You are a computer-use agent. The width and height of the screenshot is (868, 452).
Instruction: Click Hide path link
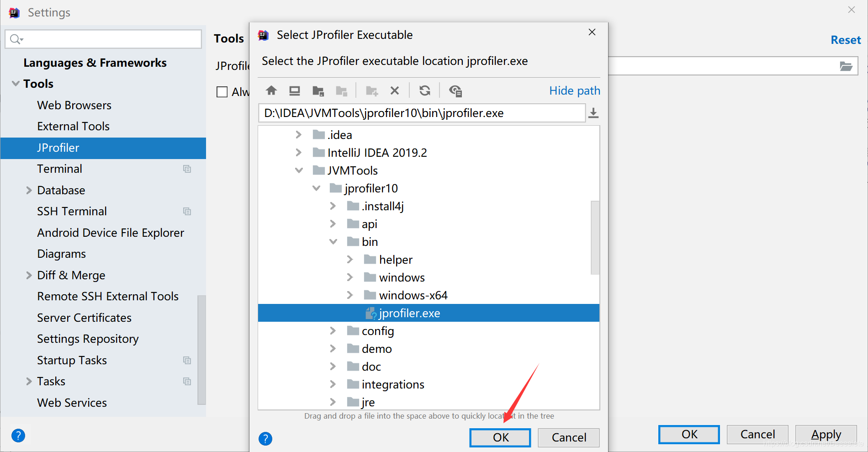click(x=575, y=90)
